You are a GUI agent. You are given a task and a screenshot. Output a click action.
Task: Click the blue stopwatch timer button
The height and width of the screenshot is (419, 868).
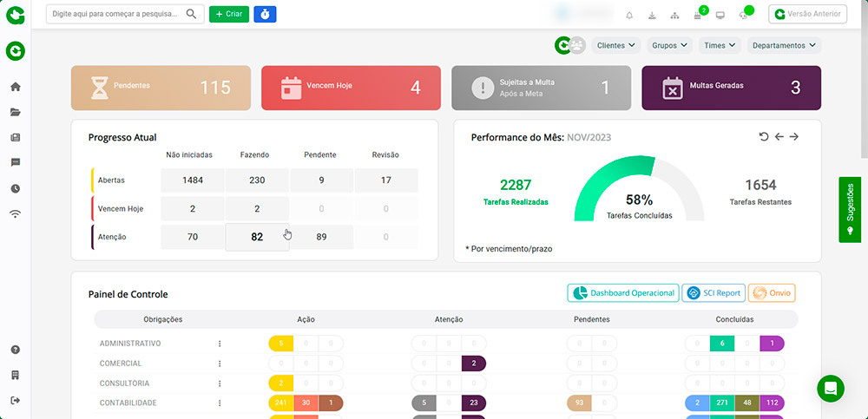pyautogui.click(x=265, y=14)
